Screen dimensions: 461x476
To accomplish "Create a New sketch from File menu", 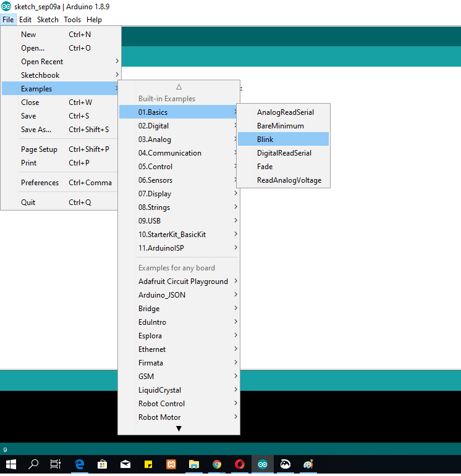I will click(x=59, y=35).
